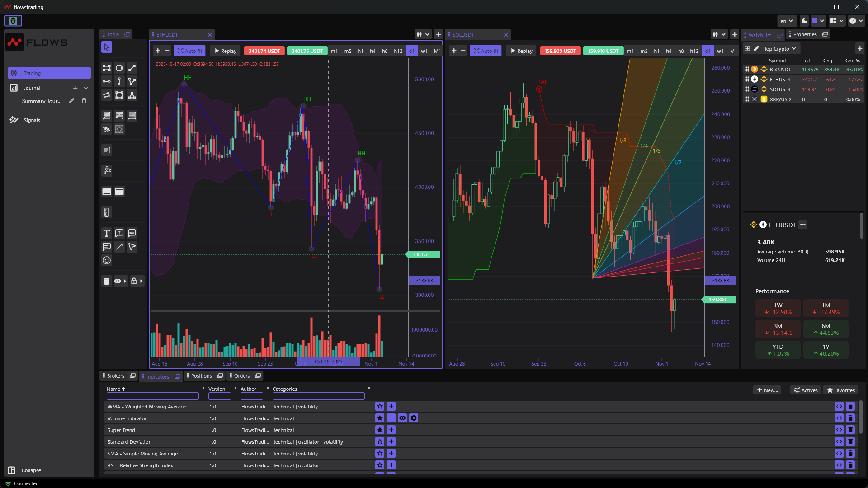Select the emoji sticker tool
This screenshot has height=488, width=868.
[x=107, y=260]
